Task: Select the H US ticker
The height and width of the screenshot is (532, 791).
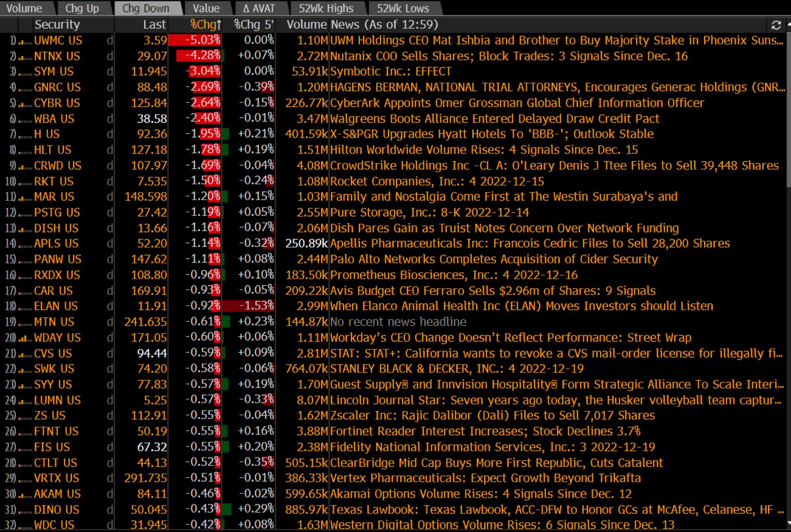Action: [x=47, y=134]
